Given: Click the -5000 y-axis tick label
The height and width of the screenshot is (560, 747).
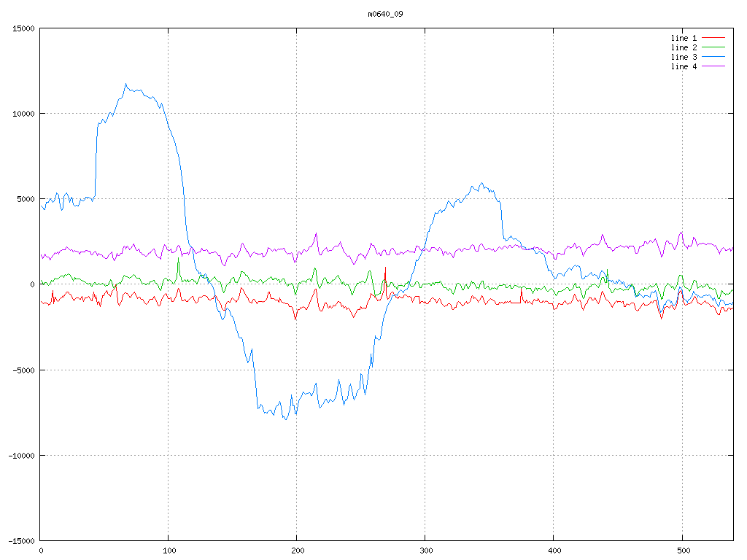Looking at the screenshot, I should click(23, 370).
